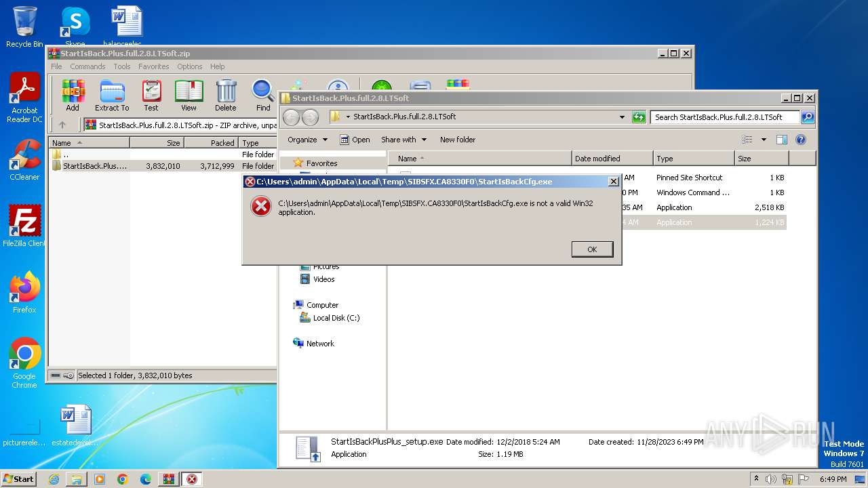
Task: Click the Explorer refresh button
Action: (x=639, y=117)
